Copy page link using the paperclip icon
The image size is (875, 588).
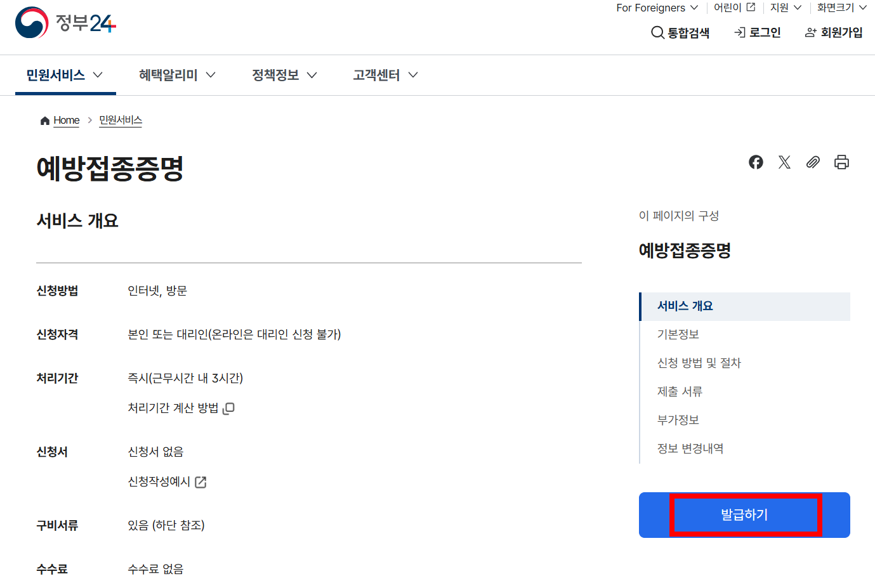click(813, 162)
